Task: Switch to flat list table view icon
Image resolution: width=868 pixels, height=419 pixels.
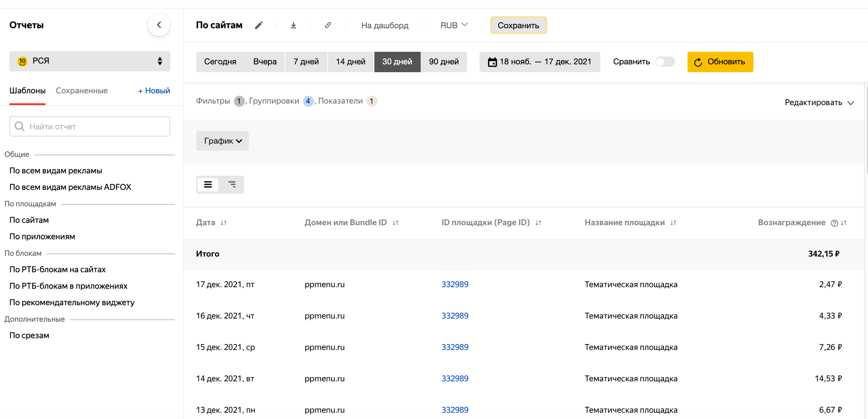Action: click(208, 184)
